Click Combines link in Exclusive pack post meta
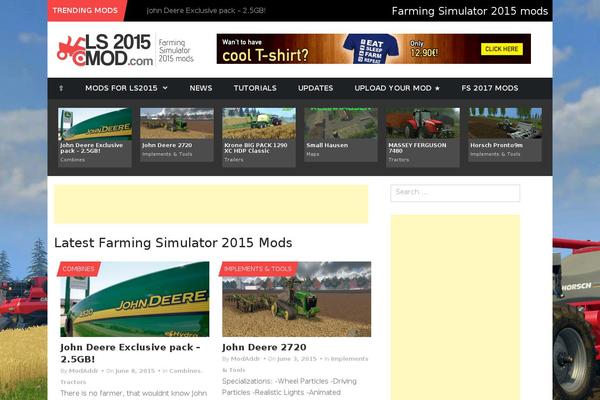Image resolution: width=600 pixels, height=400 pixels. tap(185, 371)
